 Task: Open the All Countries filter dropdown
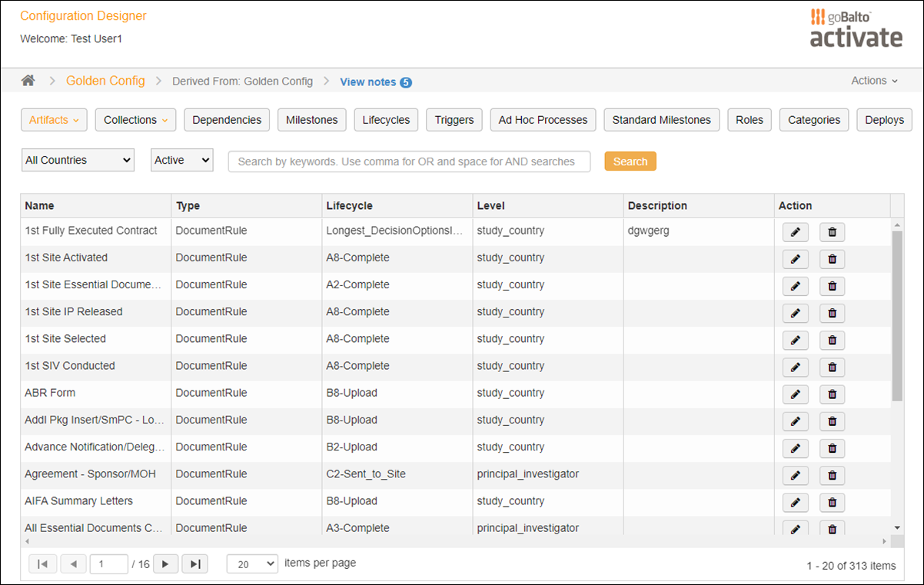coord(77,159)
